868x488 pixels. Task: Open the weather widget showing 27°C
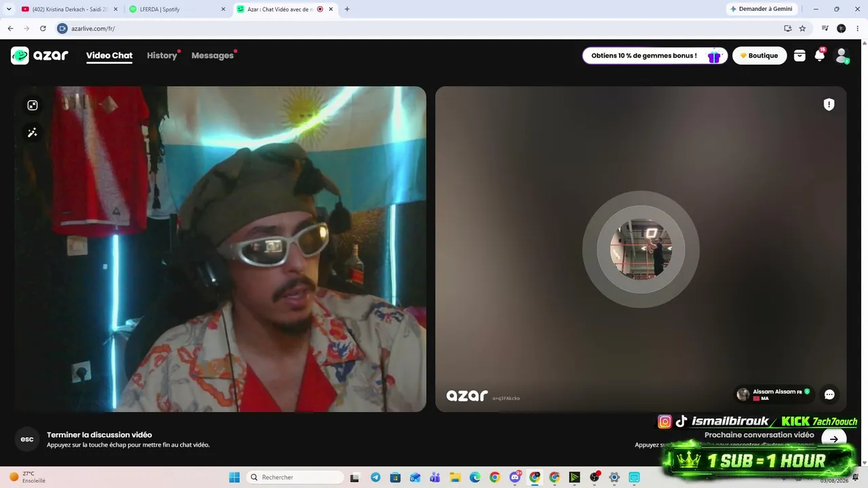(27, 477)
